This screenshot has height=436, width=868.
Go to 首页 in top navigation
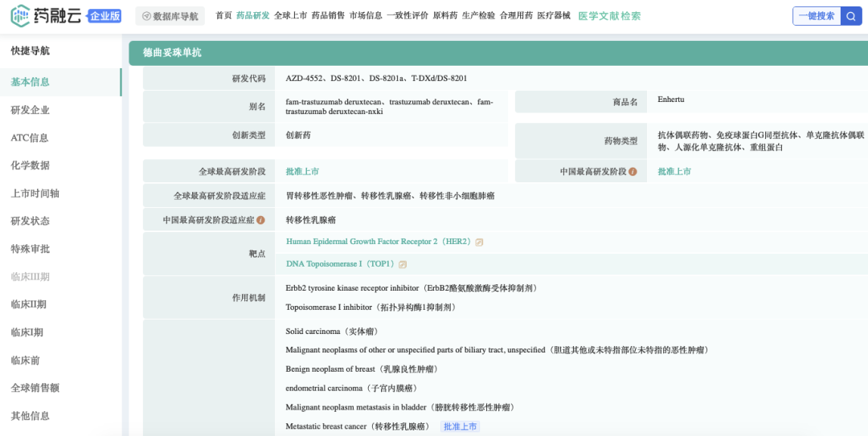[x=223, y=15]
